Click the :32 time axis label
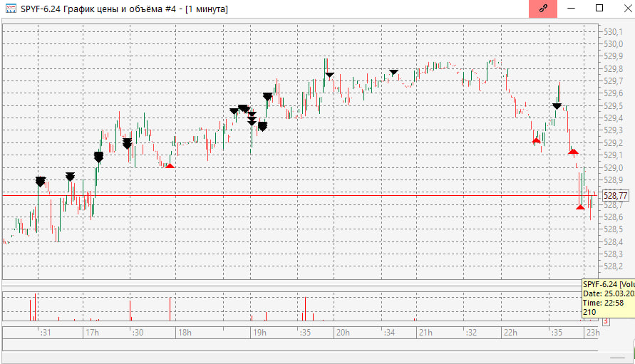This screenshot has height=364, width=635. pos(471,333)
